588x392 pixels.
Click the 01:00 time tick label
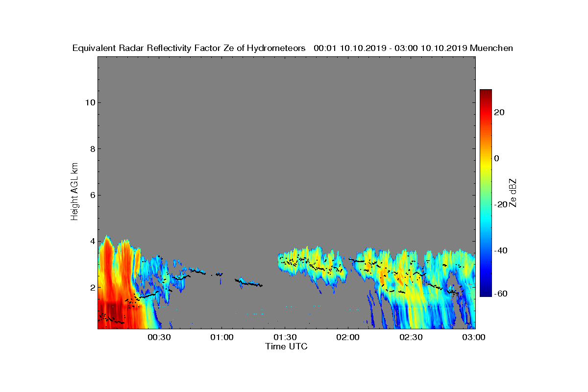pyautogui.click(x=221, y=337)
